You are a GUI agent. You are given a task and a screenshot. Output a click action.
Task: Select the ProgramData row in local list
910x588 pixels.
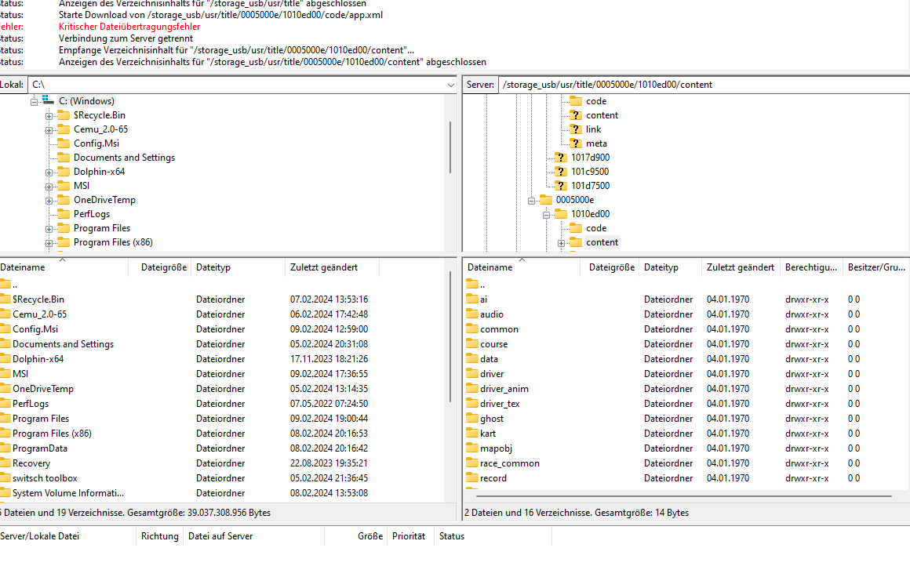point(222,448)
